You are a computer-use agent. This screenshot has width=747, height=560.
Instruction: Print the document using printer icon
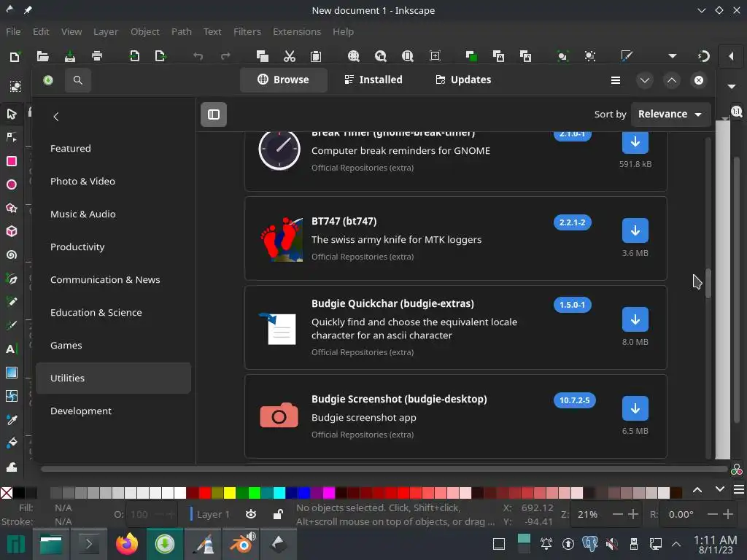coord(97,56)
